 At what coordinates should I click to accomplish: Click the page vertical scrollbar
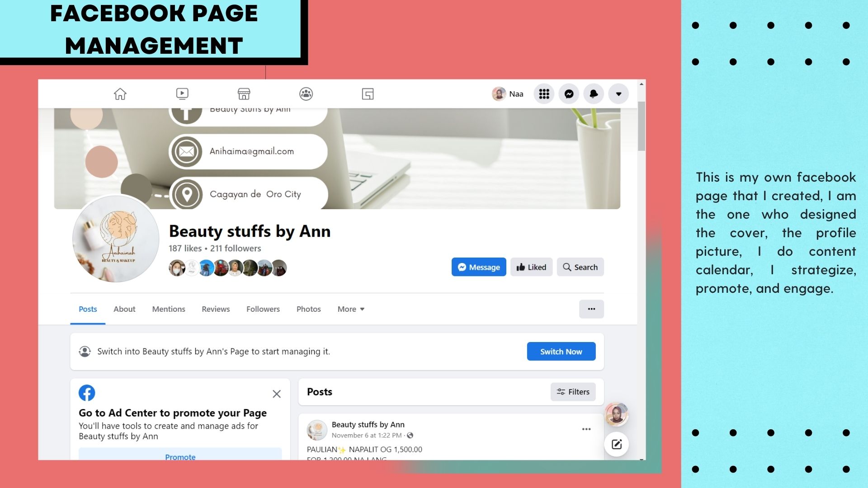coord(642,127)
